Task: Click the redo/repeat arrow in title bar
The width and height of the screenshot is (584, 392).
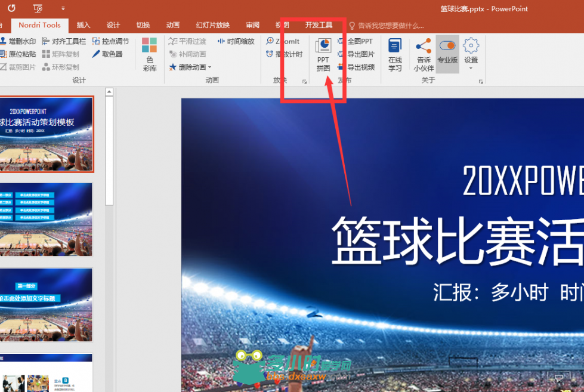Action: click(11, 8)
